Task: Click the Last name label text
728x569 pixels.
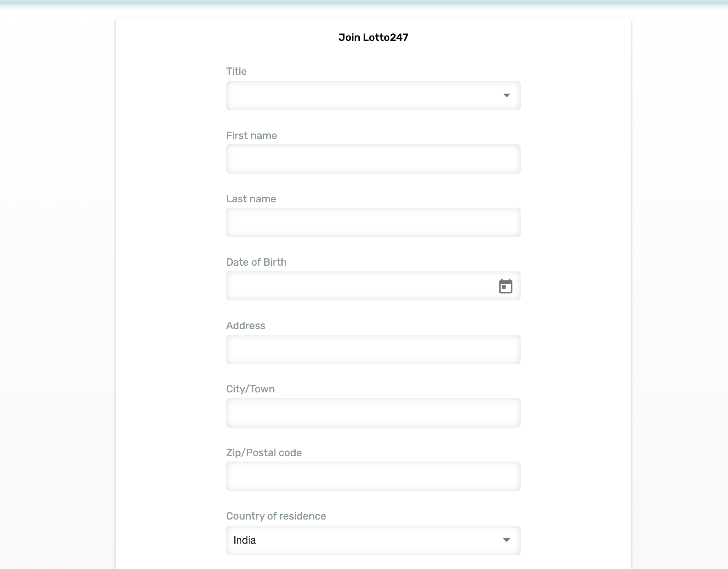Action: [x=251, y=199]
